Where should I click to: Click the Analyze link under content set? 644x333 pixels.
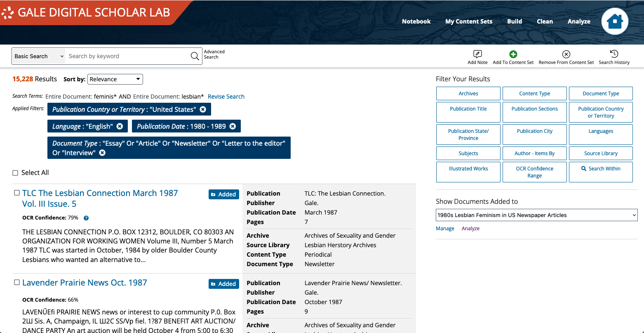(x=470, y=229)
